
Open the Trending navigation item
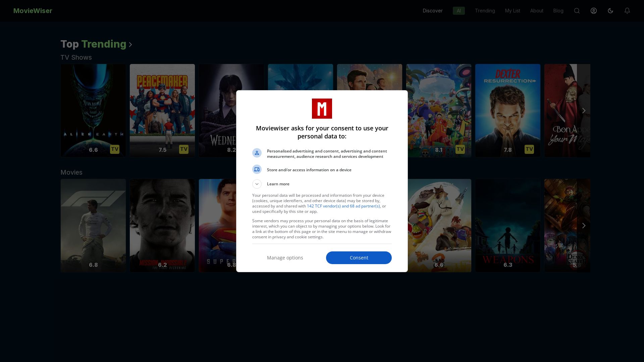click(485, 11)
